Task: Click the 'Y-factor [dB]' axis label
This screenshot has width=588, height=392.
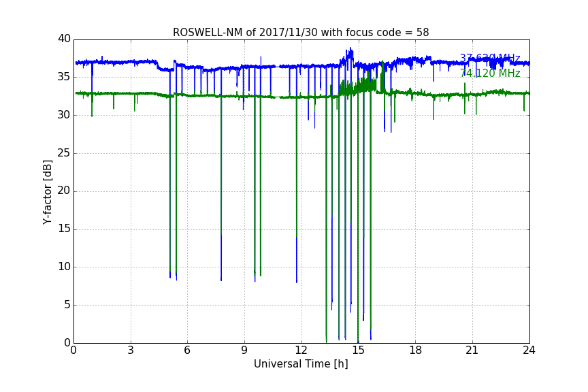Action: click(x=47, y=192)
